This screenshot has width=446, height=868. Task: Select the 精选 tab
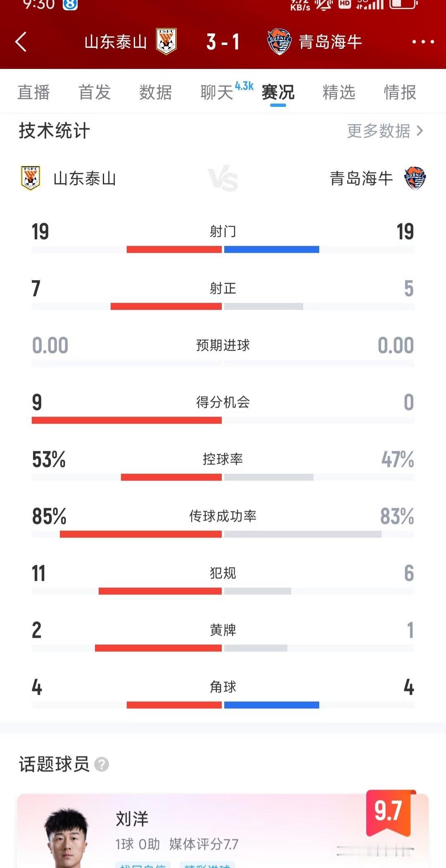(x=339, y=92)
